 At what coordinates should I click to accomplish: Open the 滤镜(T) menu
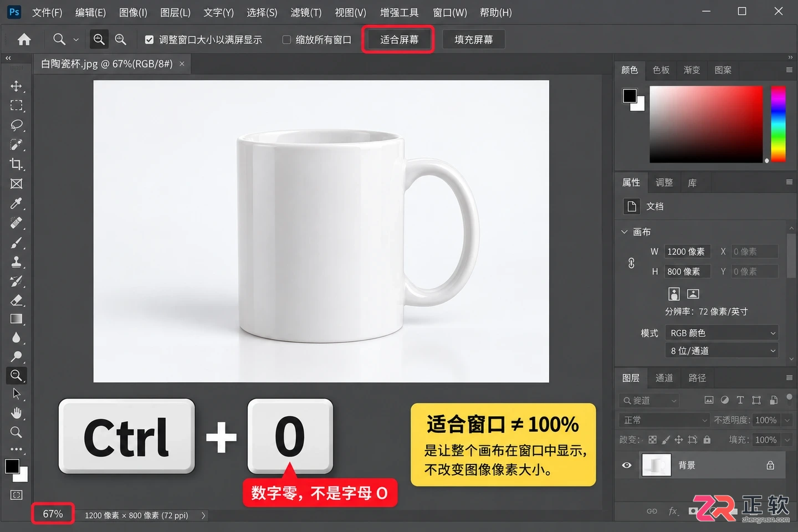(x=306, y=12)
